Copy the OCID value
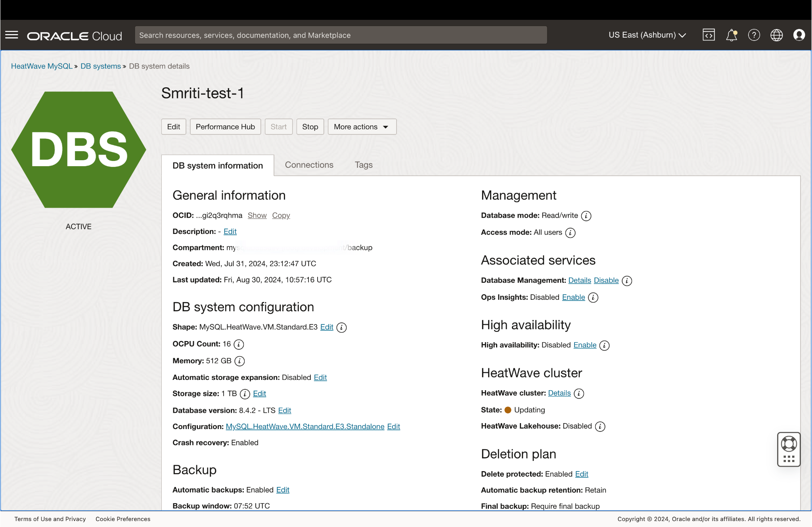This screenshot has width=812, height=527. [x=281, y=215]
